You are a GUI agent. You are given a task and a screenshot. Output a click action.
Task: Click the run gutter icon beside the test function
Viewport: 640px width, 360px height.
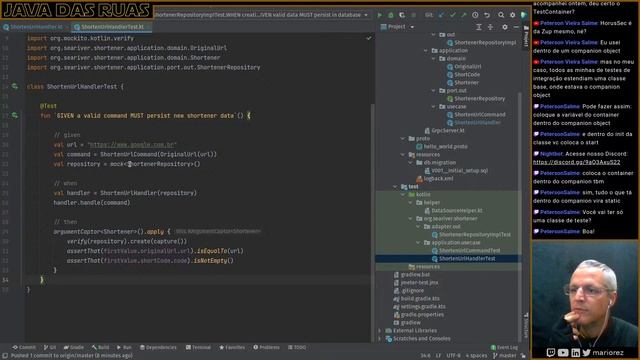[15, 116]
